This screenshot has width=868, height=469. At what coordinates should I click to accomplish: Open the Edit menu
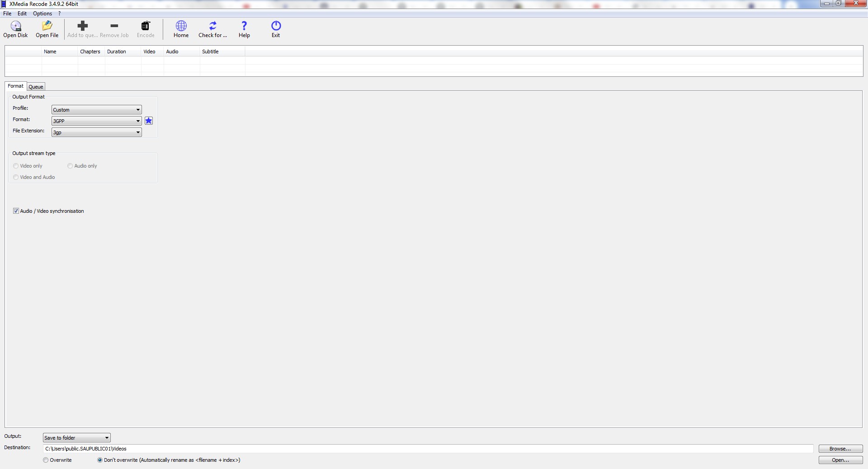[x=22, y=14]
